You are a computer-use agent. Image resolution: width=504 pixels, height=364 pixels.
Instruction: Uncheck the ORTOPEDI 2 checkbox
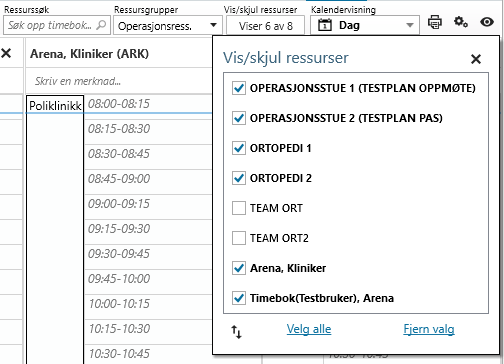point(239,178)
